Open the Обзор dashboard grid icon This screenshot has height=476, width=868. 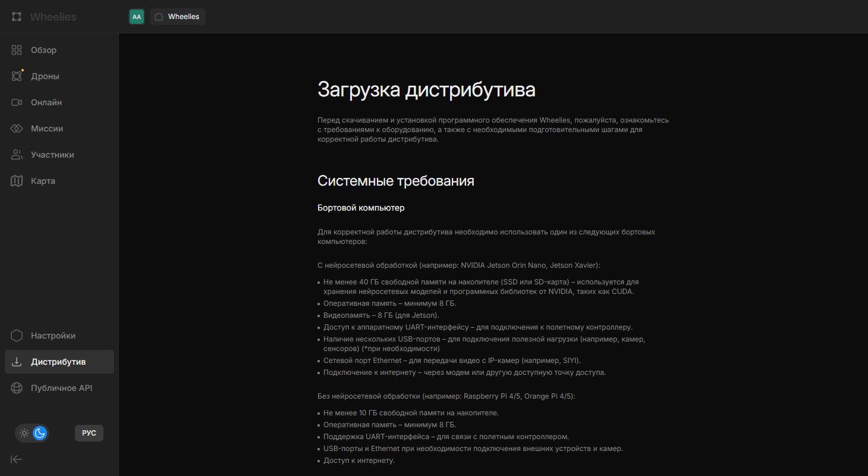[x=17, y=50]
